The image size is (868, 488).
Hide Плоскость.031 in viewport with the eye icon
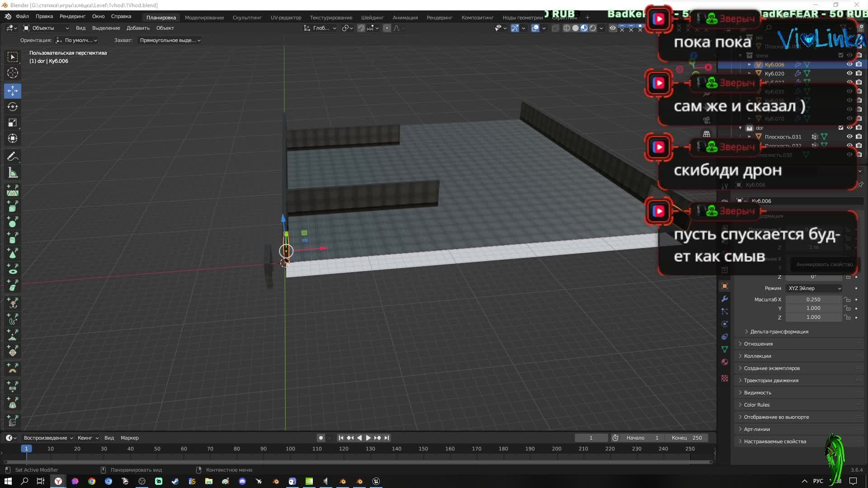tap(849, 136)
